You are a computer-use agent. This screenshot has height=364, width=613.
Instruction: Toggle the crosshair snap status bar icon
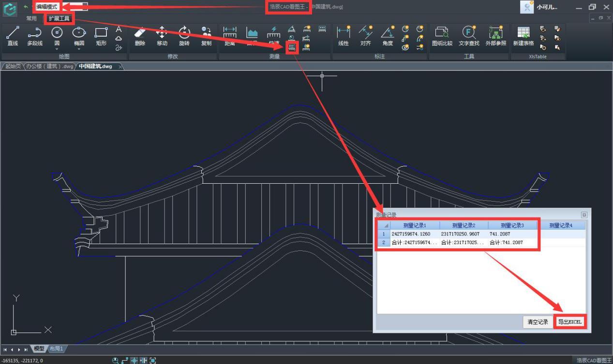[135, 360]
